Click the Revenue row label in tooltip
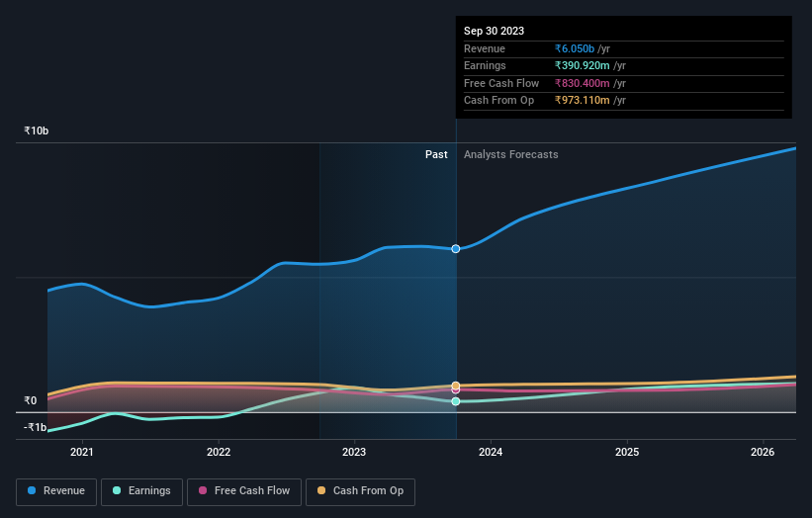Viewport: 812px width, 518px height. (485, 48)
